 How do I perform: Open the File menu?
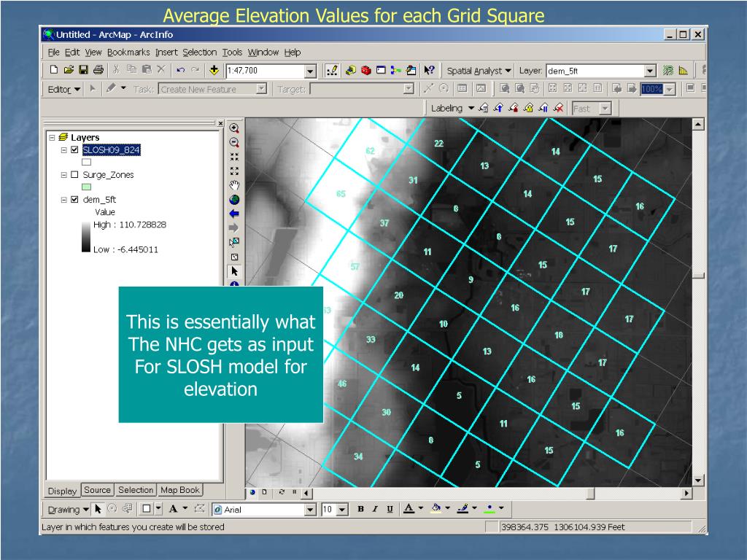(53, 52)
